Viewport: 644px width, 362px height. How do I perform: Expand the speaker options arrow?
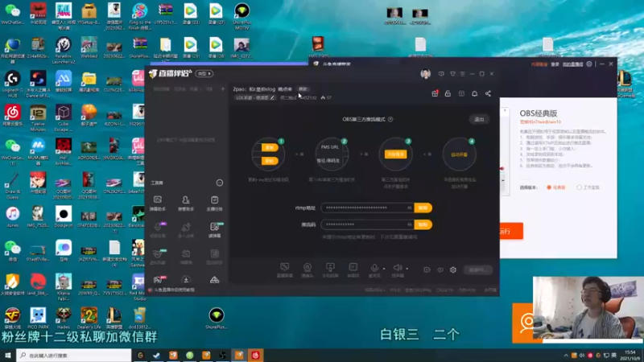click(407, 269)
